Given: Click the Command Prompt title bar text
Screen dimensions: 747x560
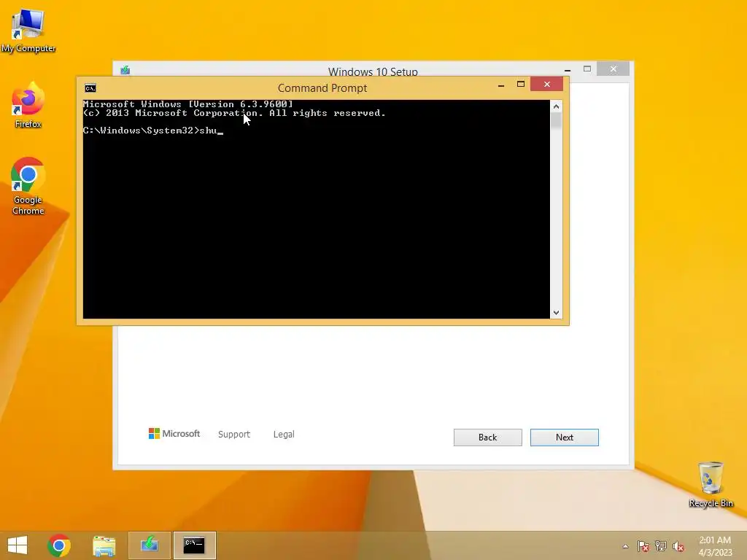Looking at the screenshot, I should 322,88.
